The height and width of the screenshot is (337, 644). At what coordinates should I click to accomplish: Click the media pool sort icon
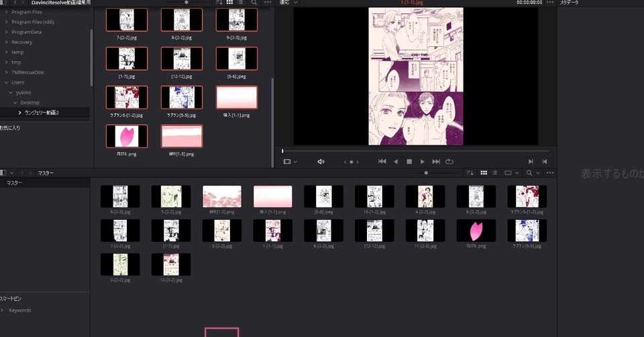tap(470, 173)
